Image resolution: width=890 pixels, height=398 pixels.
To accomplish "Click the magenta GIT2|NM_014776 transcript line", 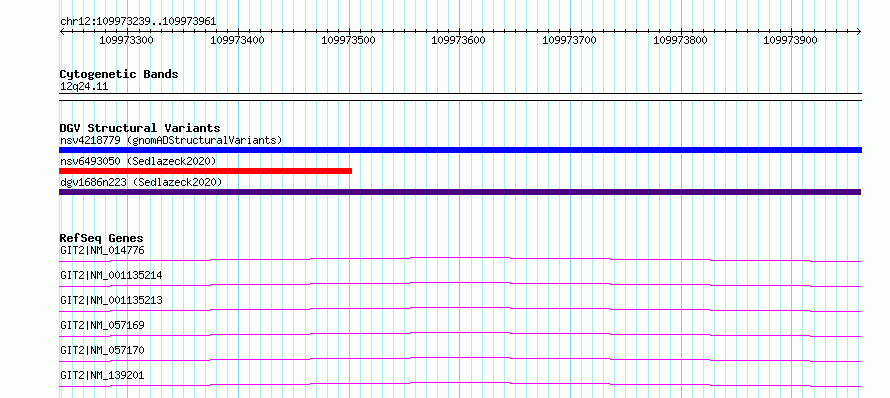I will (x=460, y=259).
